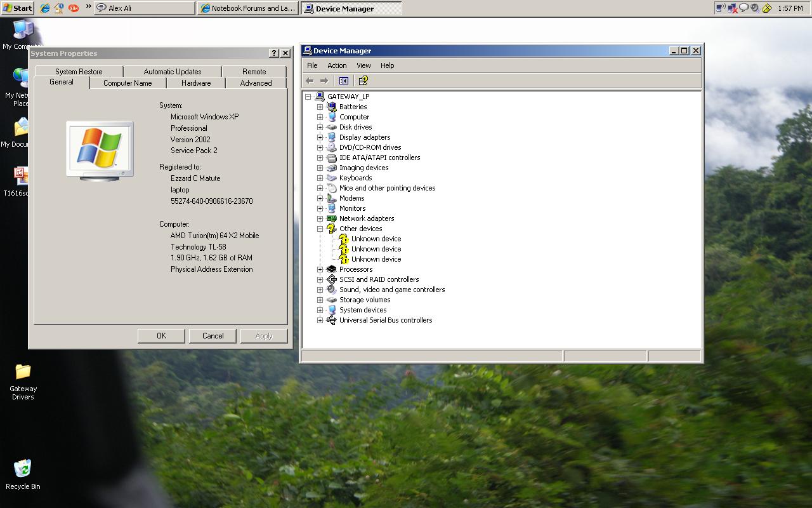Select the Keyboards category icon

(x=331, y=178)
